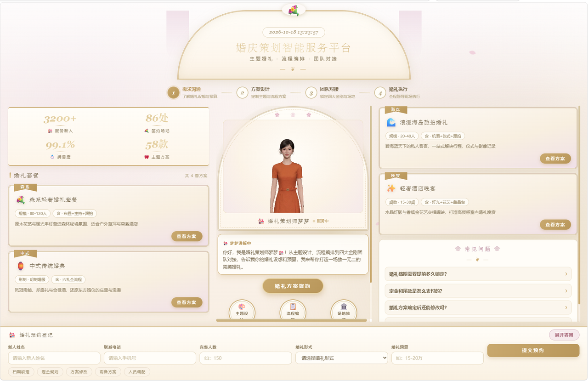Image resolution: width=588 pixels, height=381 pixels.
Task: Click the clipboard icon for 流程编排
Action: tap(293, 307)
